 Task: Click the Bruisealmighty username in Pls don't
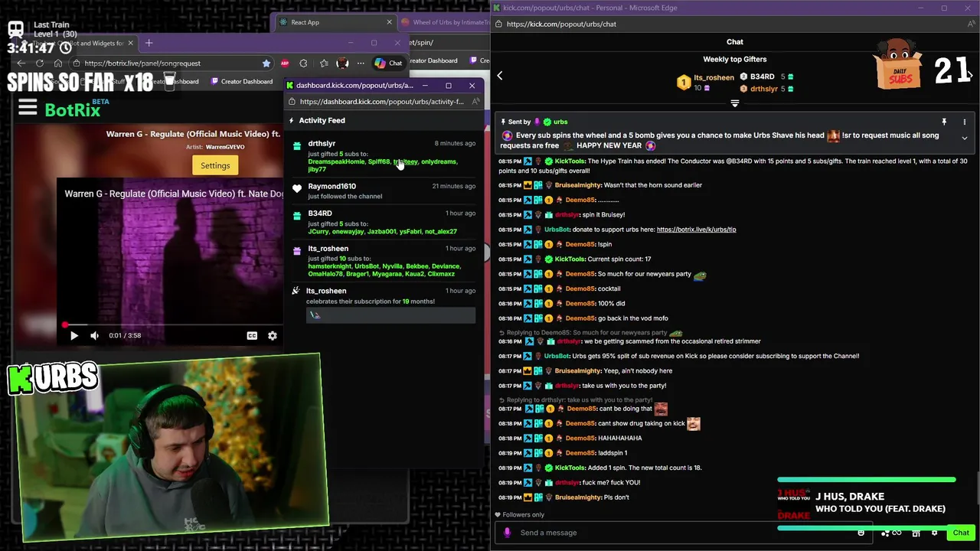pyautogui.click(x=577, y=497)
